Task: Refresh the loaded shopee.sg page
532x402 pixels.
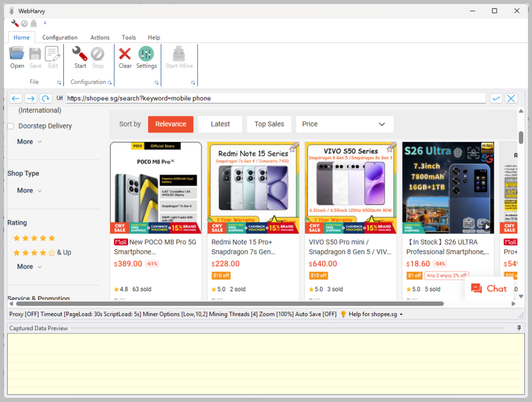Action: coord(46,98)
